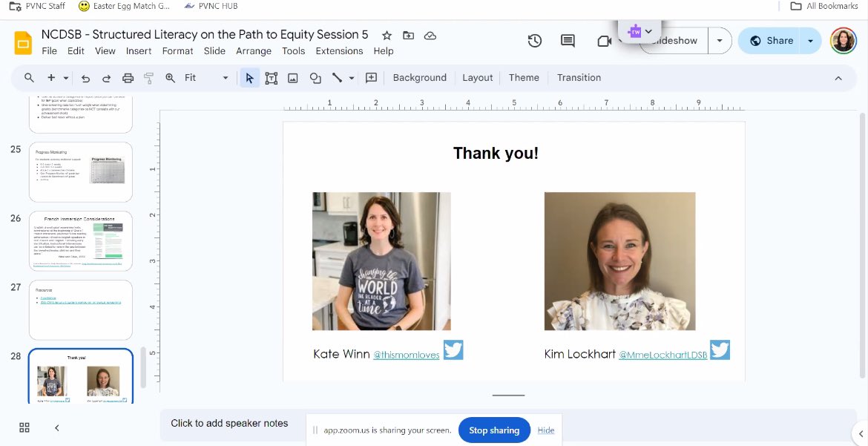This screenshot has width=868, height=446.
Task: Select slide 27 Resources thumbnail
Action: tap(81, 309)
